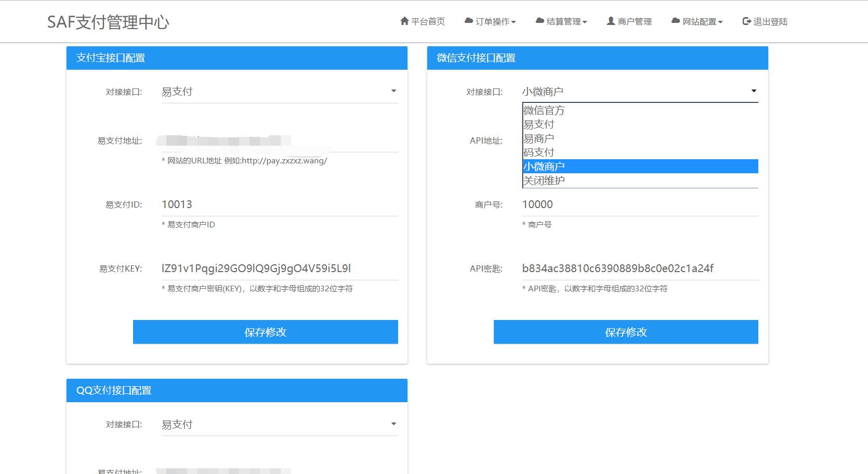This screenshot has height=474, width=868.
Task: Click the 易支付KEY: field label
Action: coord(121,269)
